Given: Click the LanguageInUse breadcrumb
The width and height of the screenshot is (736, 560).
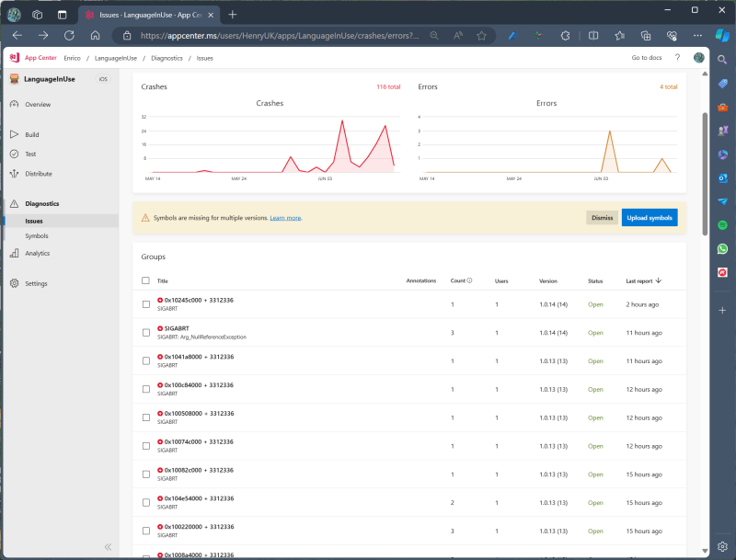Looking at the screenshot, I should click(x=116, y=58).
